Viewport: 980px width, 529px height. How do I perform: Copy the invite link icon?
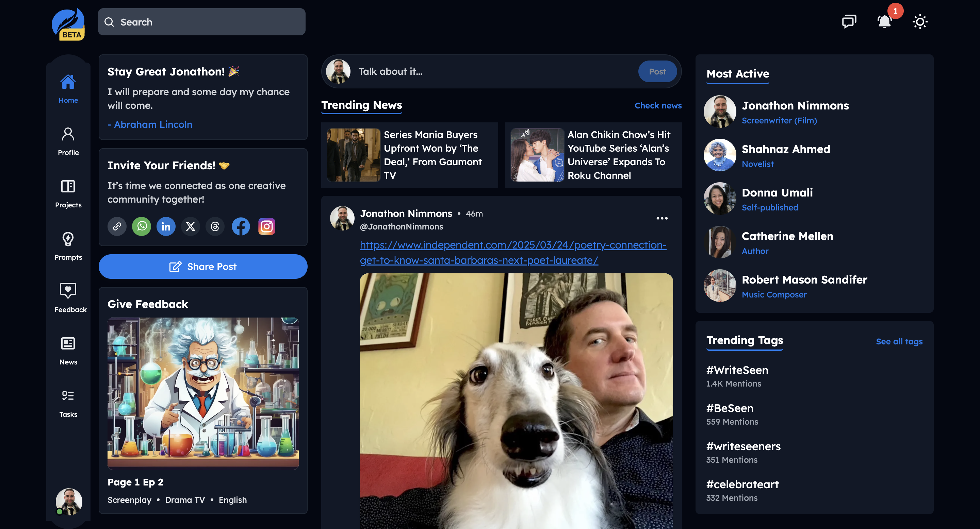[117, 226]
